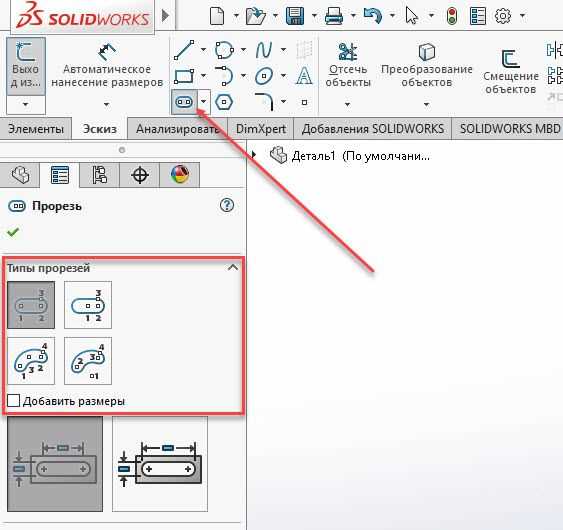
Task: Click Смещение объектов offset tool
Action: point(511,72)
